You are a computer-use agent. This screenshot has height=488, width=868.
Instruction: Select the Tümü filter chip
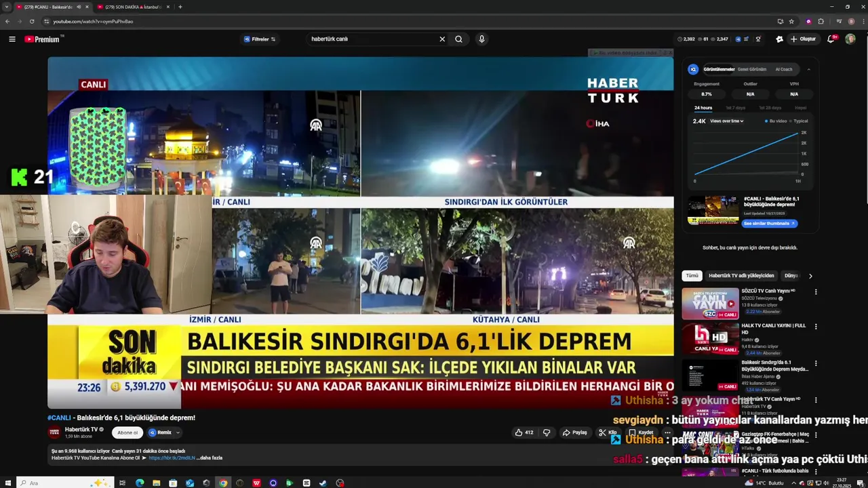(x=692, y=276)
